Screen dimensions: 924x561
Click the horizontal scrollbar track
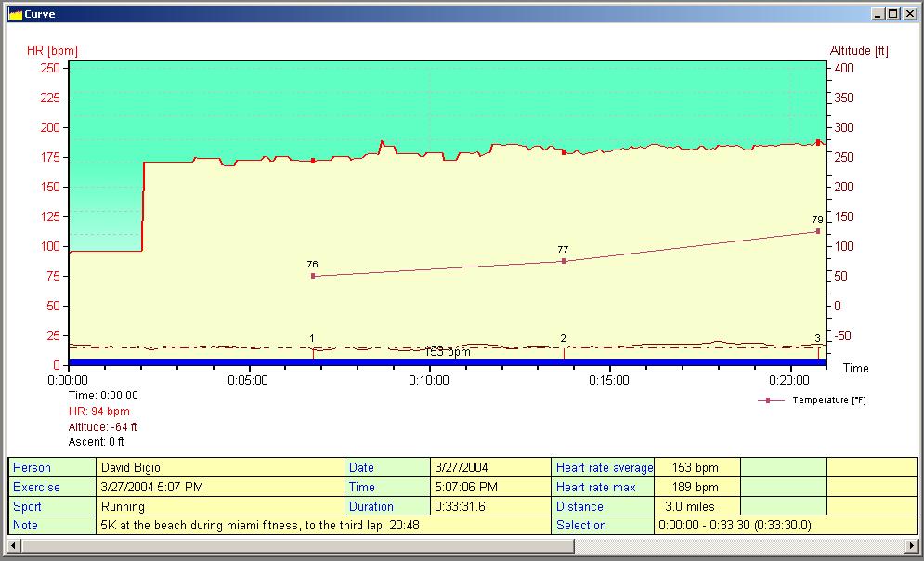pyautogui.click(x=464, y=545)
